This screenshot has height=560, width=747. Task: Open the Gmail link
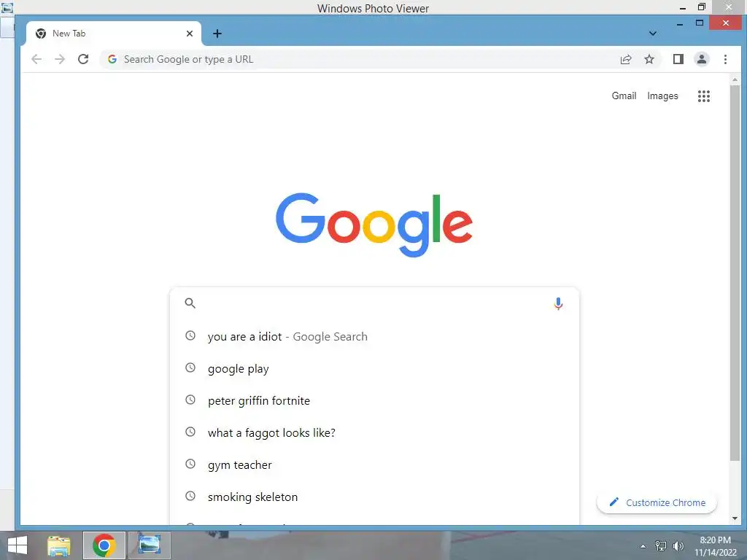point(624,96)
